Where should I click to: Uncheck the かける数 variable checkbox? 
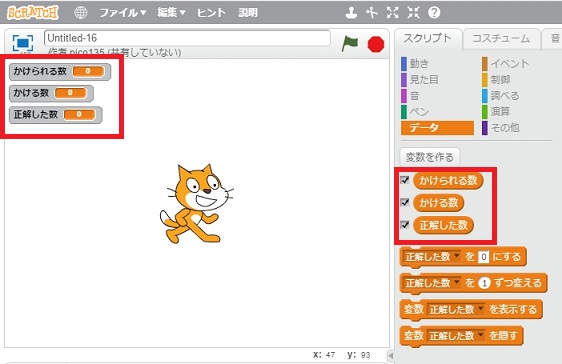(x=405, y=202)
